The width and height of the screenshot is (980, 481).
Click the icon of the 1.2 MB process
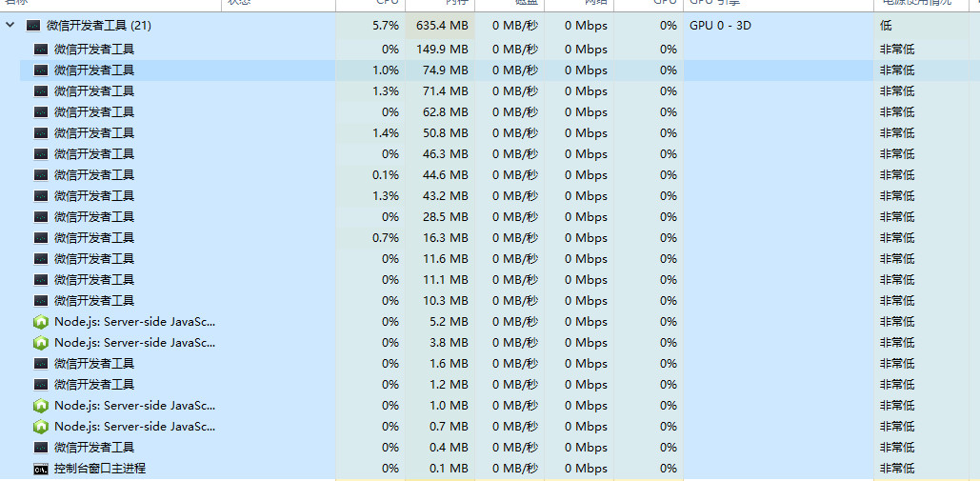pyautogui.click(x=41, y=384)
